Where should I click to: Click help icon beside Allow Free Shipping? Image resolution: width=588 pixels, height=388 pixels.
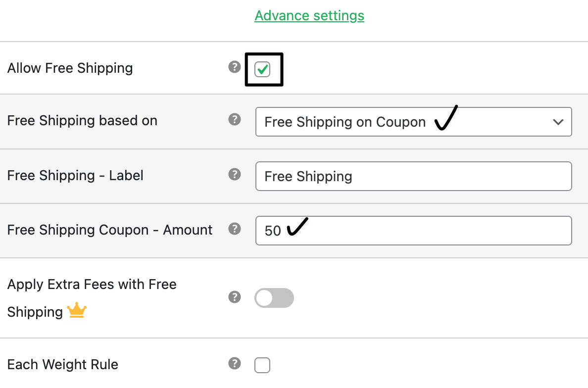235,67
